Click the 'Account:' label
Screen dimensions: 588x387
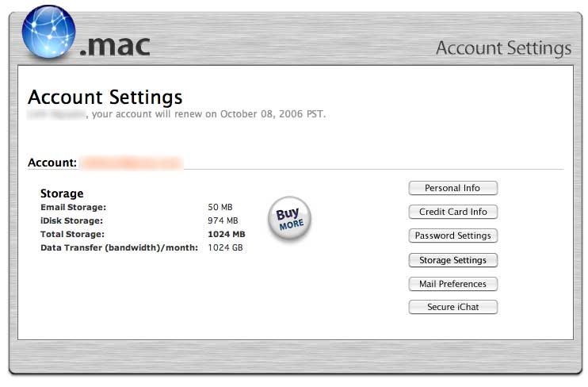[x=52, y=163]
